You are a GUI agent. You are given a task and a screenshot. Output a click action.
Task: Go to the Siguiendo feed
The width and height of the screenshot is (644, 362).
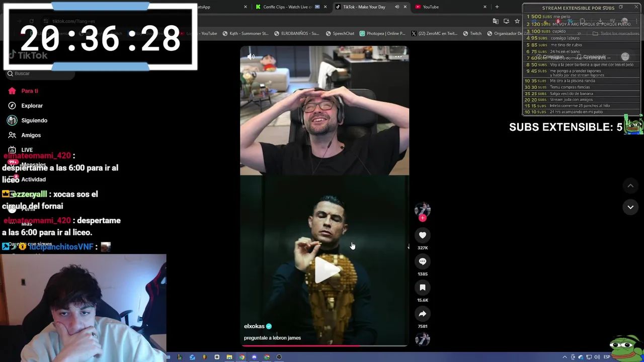pyautogui.click(x=27, y=120)
